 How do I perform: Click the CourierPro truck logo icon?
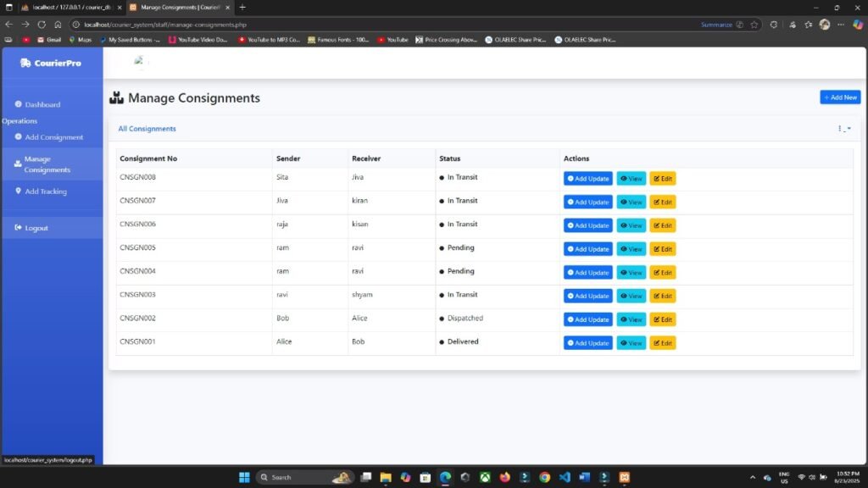coord(24,63)
